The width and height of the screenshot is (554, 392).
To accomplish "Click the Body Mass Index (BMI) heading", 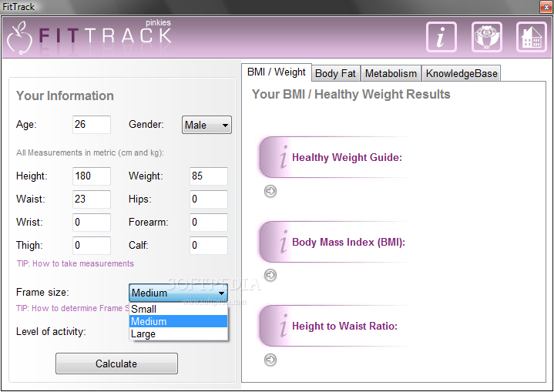I will 348,243.
